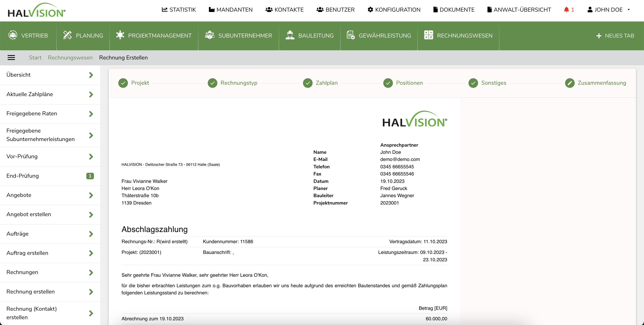Click Neues Tab button label
Image resolution: width=644 pixels, height=325 pixels.
point(619,36)
